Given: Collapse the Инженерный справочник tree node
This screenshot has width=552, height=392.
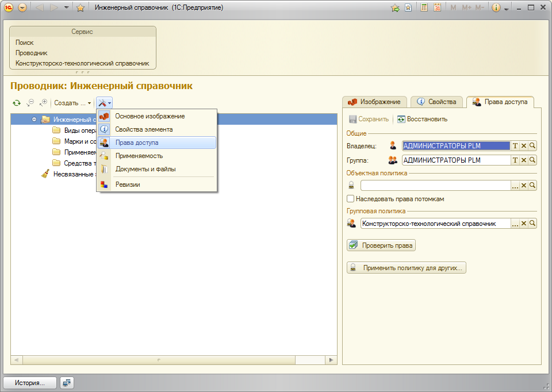Looking at the screenshot, I should (34, 120).
